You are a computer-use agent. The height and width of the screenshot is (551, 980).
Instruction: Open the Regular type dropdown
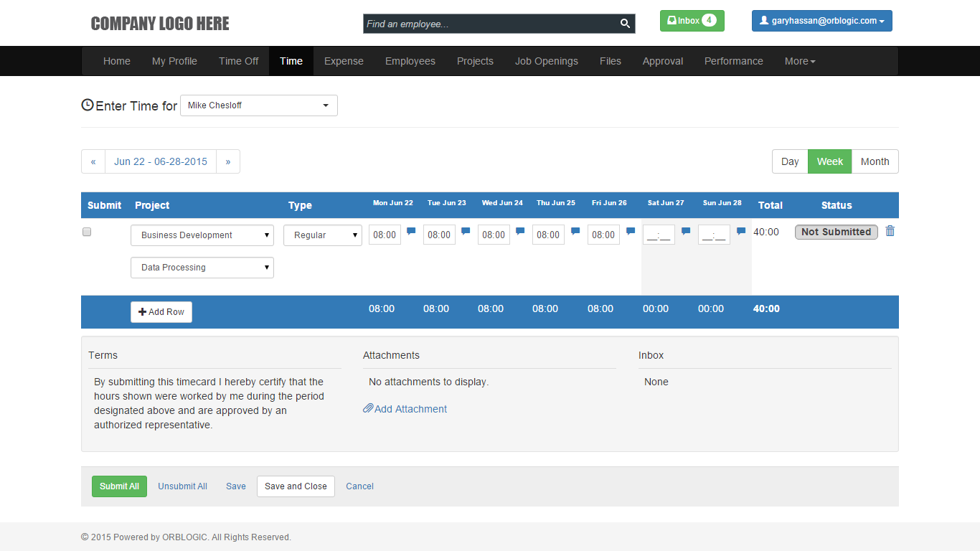[322, 235]
